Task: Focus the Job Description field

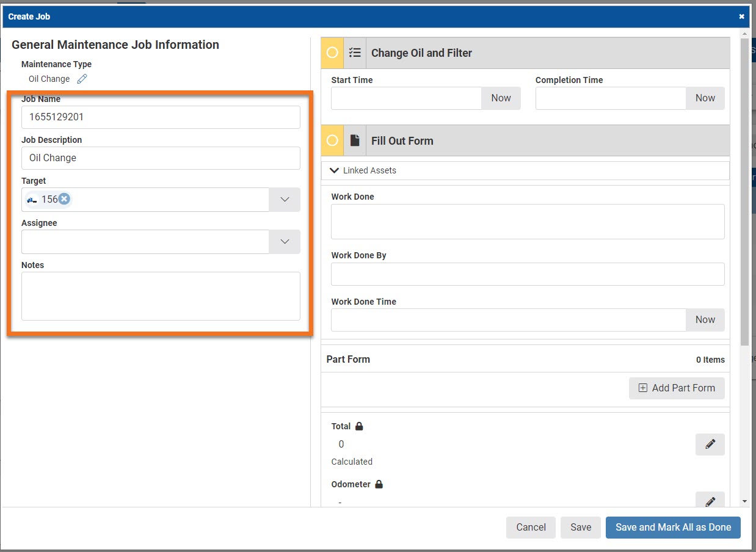Action: 161,158
